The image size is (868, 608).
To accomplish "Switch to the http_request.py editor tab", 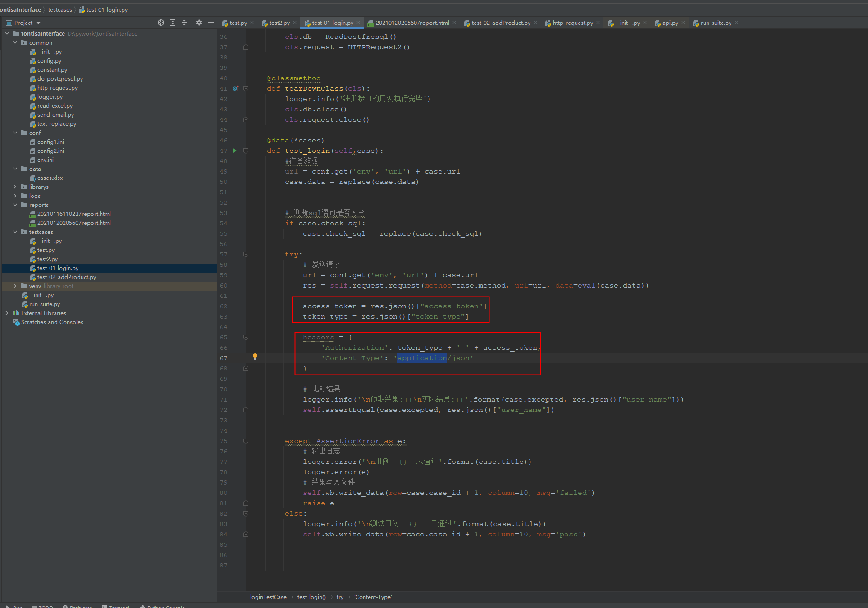I will coord(572,23).
